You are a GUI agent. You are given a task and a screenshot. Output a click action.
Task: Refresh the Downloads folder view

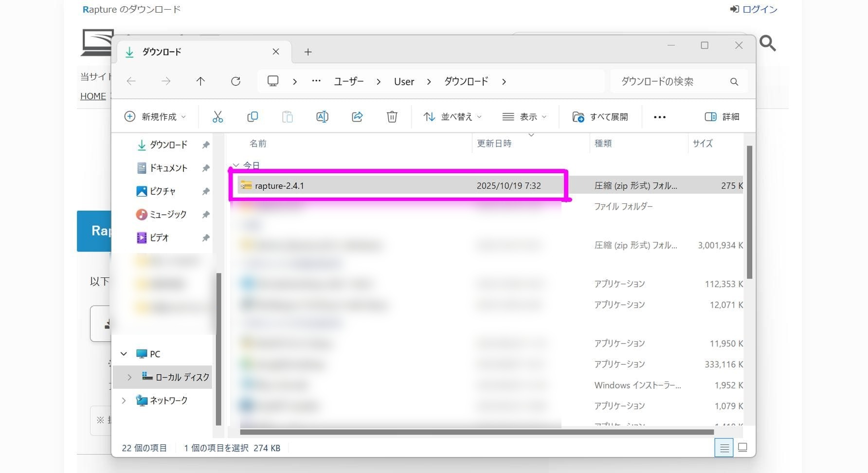(x=235, y=81)
